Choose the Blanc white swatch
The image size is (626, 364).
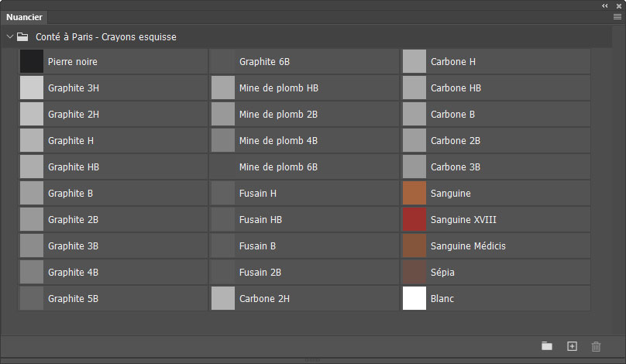coord(414,298)
